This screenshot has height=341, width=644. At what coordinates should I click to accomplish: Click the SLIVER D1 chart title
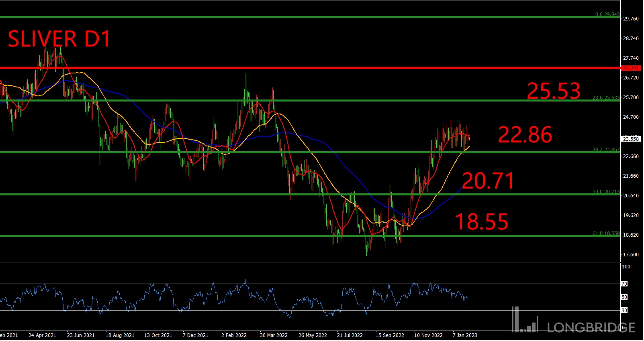click(x=59, y=39)
